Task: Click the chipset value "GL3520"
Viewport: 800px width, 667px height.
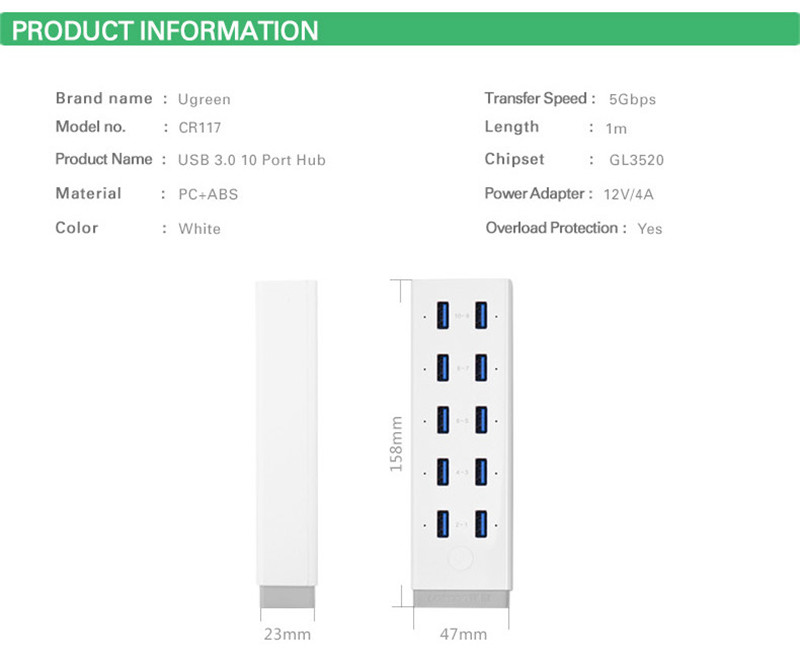Action: tap(636, 160)
